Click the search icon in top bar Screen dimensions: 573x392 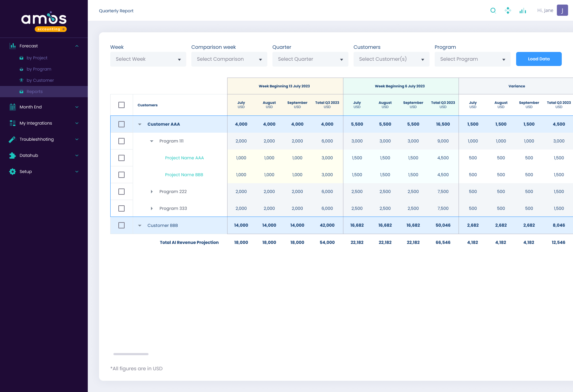coord(493,11)
